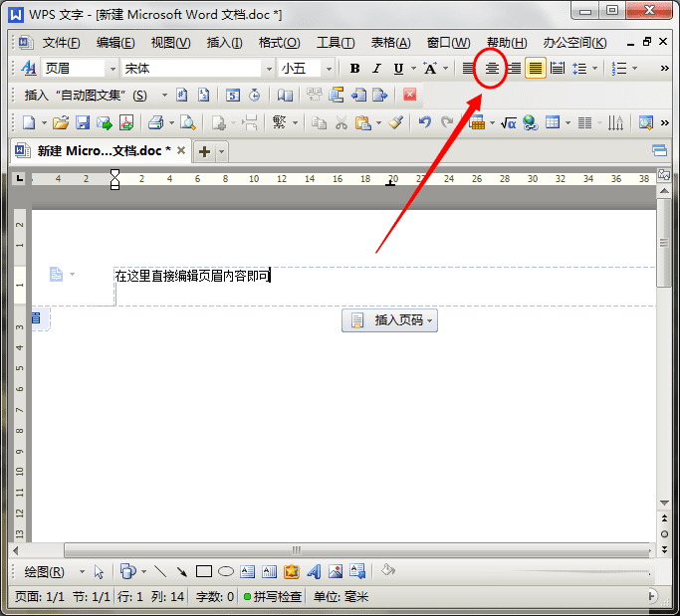Toggle spell check in status bar

point(273,597)
